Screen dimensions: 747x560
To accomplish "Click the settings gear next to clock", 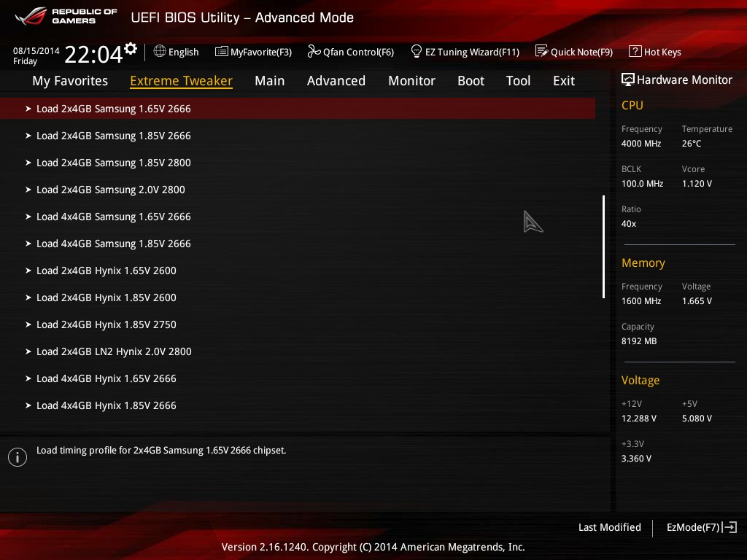I will point(131,48).
